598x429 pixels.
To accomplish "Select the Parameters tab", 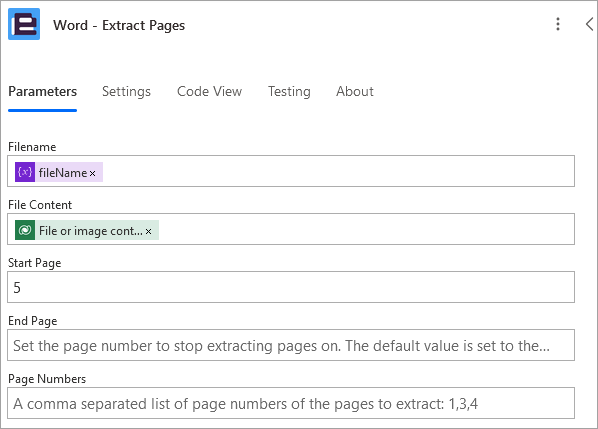I will (42, 92).
